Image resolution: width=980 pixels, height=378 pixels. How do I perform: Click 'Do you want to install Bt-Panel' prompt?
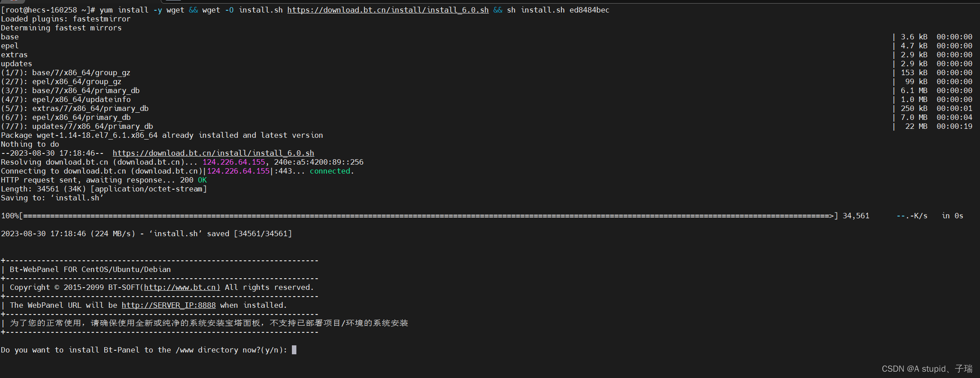[144, 350]
